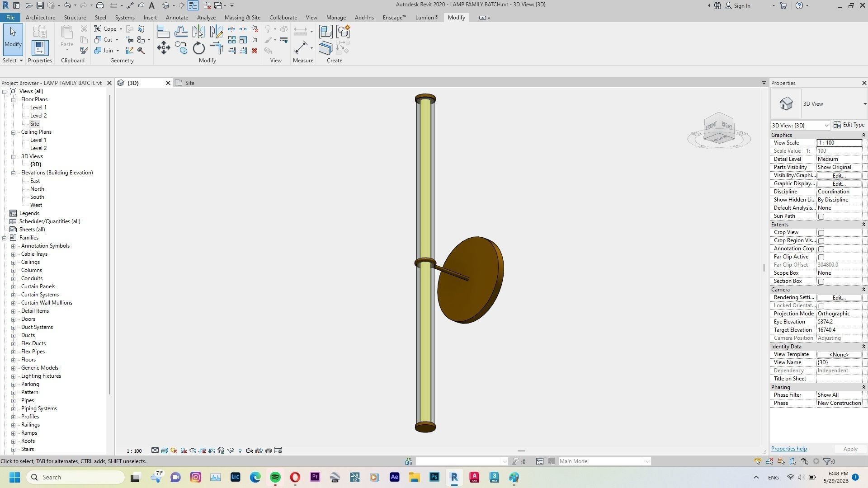Click Edit Type button in Properties

point(849,125)
